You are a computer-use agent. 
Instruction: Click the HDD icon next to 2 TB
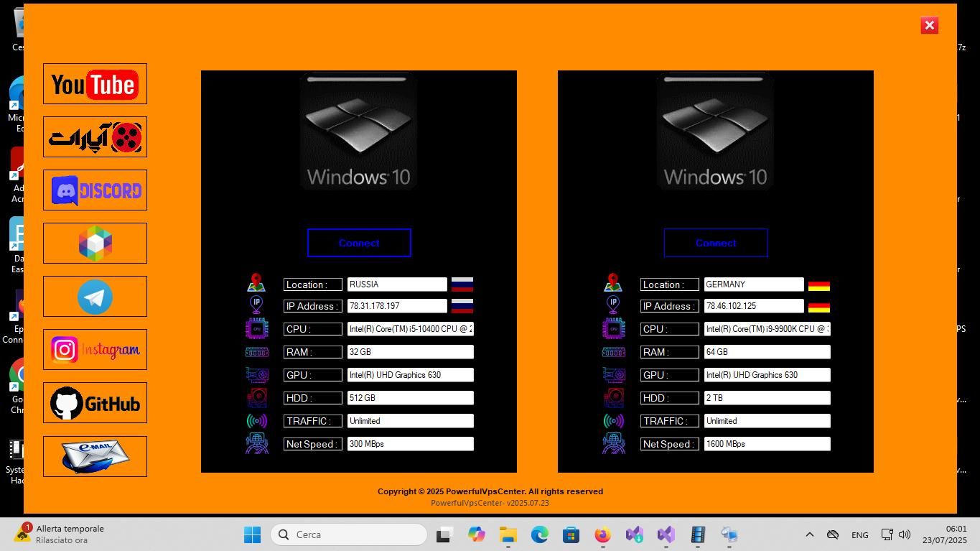pos(614,398)
